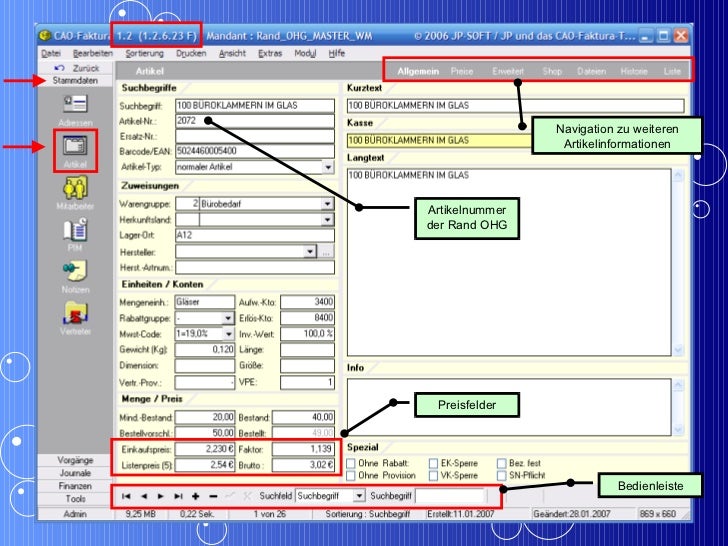Open the PIM module icon

point(75,230)
